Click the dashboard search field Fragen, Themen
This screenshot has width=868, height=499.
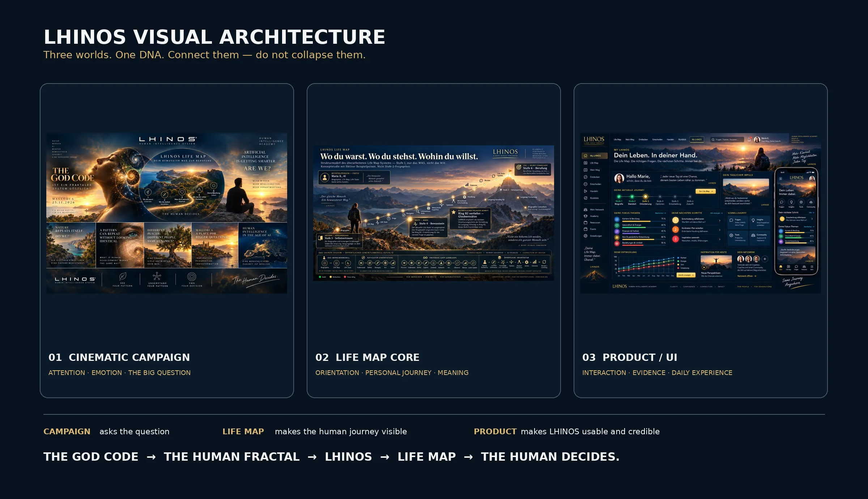click(x=727, y=140)
